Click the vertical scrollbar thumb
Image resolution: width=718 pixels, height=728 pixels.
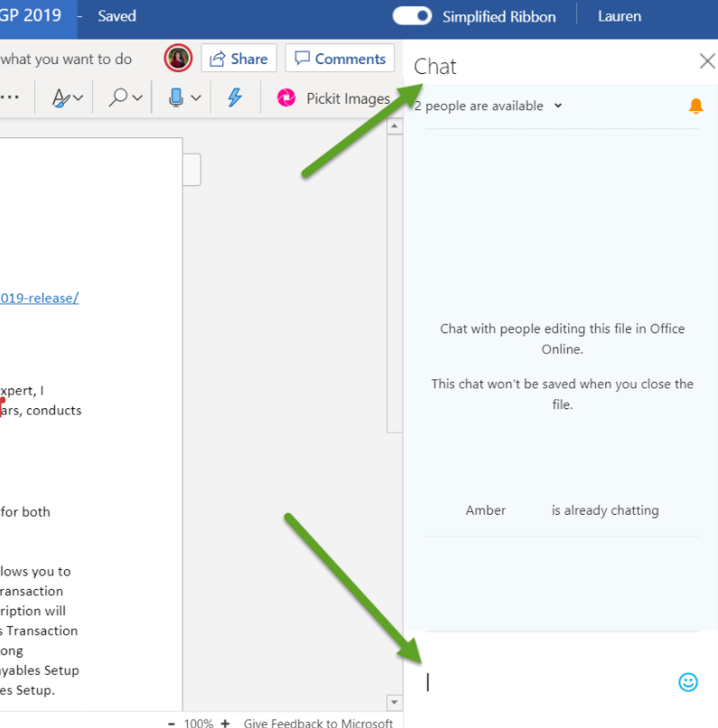pos(394,284)
